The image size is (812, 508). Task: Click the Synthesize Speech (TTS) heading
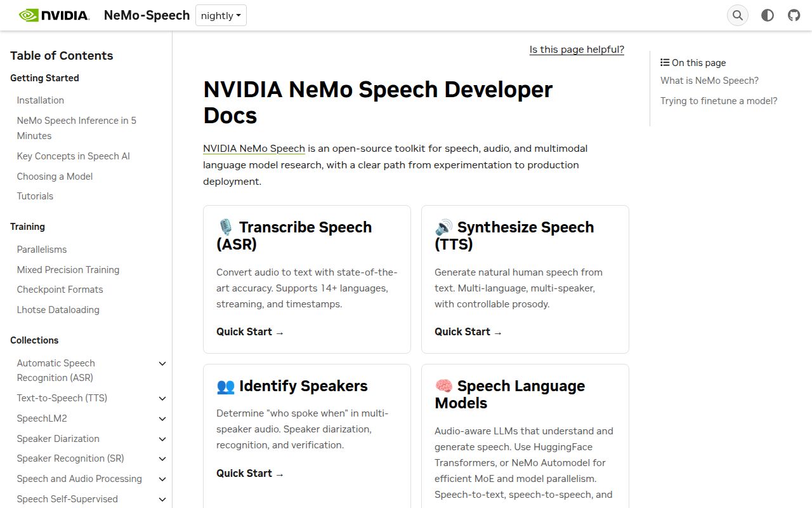pyautogui.click(x=514, y=236)
